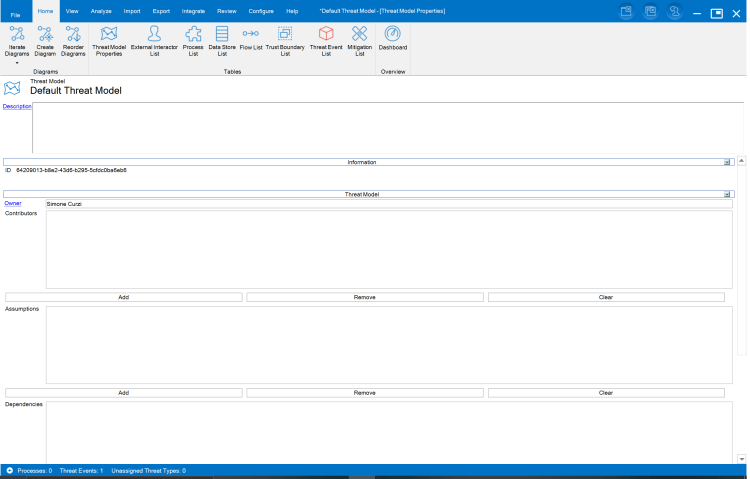Open the External Interactor List
The image size is (750, 479).
(x=153, y=40)
